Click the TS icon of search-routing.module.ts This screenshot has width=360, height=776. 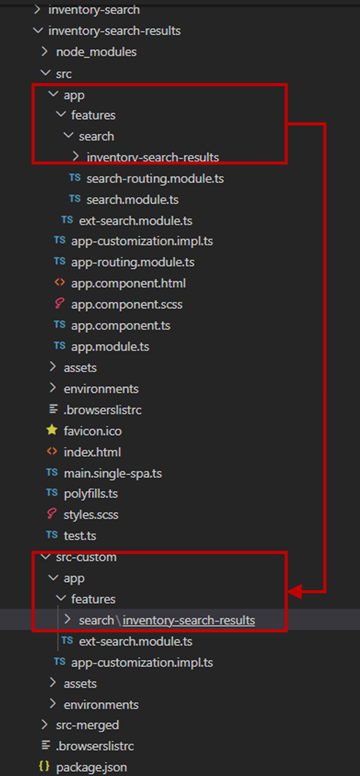[75, 178]
